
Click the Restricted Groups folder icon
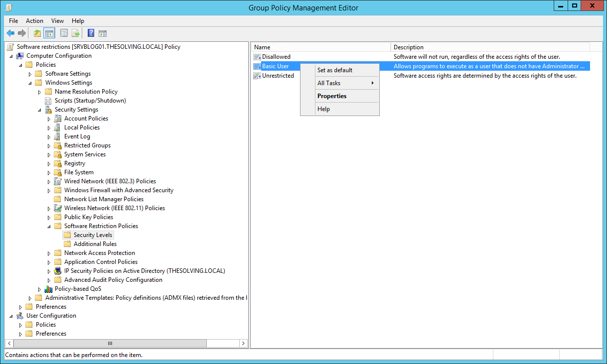58,145
